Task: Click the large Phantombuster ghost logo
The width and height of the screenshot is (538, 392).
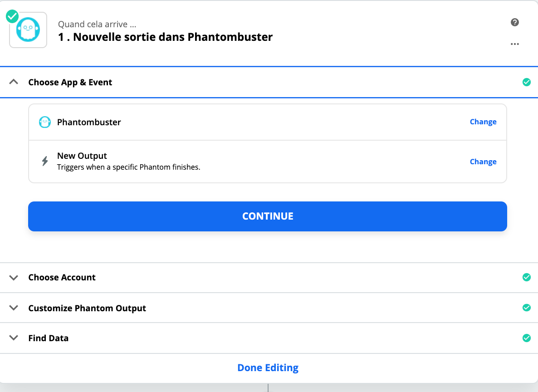Action: click(28, 30)
